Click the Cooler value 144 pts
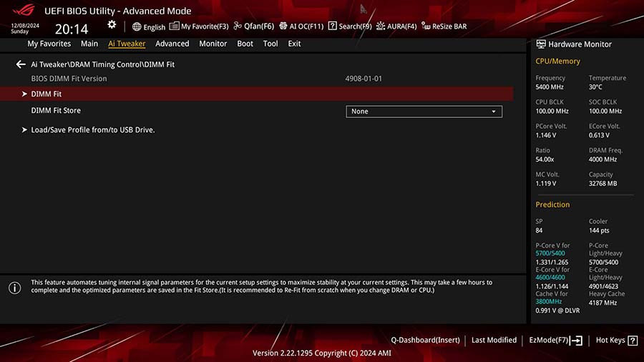644x362 pixels. point(599,230)
